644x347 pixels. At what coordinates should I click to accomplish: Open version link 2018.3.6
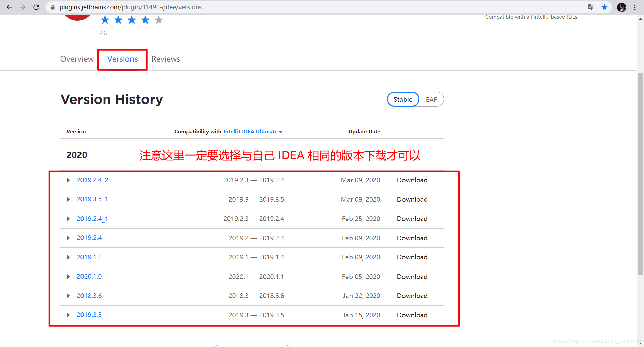pos(89,296)
